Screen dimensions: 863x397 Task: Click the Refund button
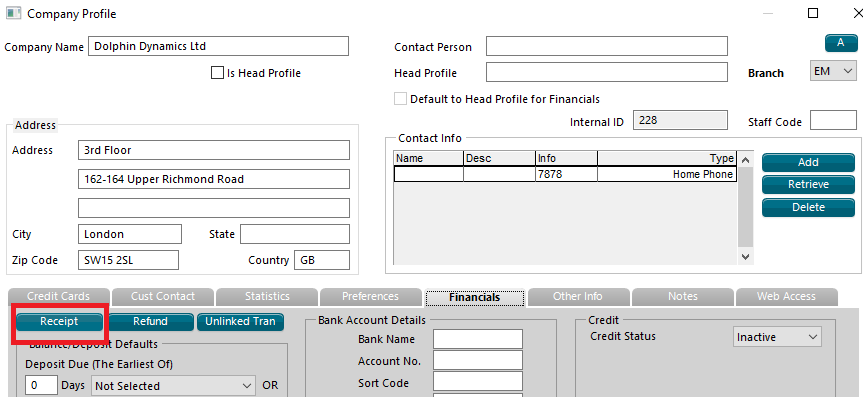point(150,322)
